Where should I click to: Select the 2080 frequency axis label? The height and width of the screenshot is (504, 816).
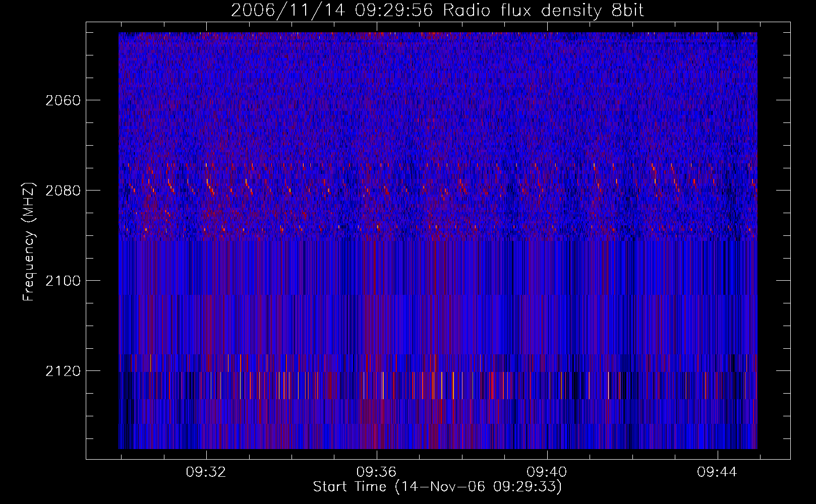pyautogui.click(x=63, y=191)
